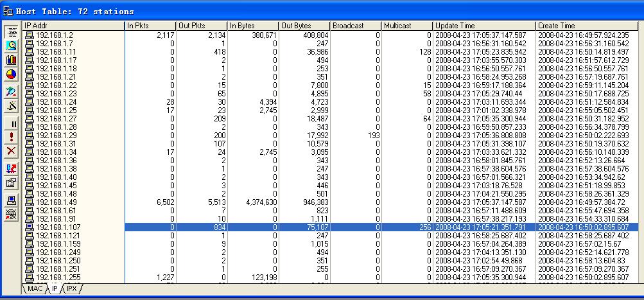Image resolution: width=644 pixels, height=300 pixels.
Task: Select the 192.168.1.28 address text
Action: [57, 127]
